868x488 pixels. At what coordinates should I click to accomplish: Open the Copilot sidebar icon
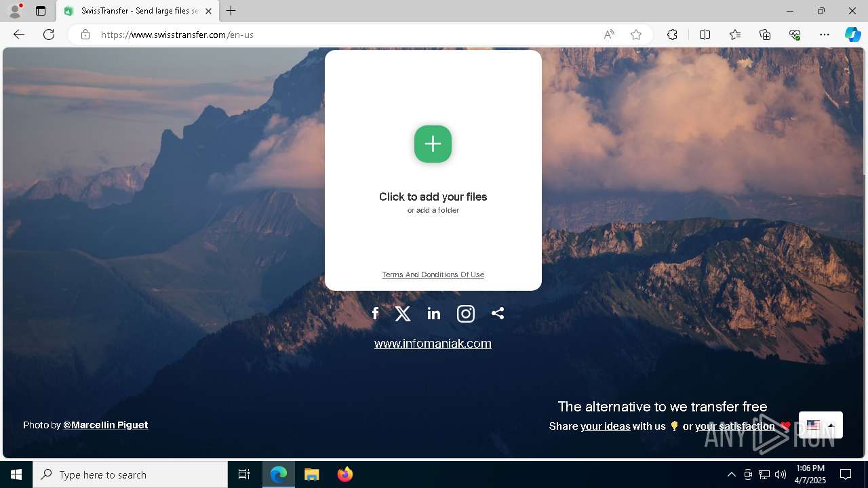pos(853,35)
